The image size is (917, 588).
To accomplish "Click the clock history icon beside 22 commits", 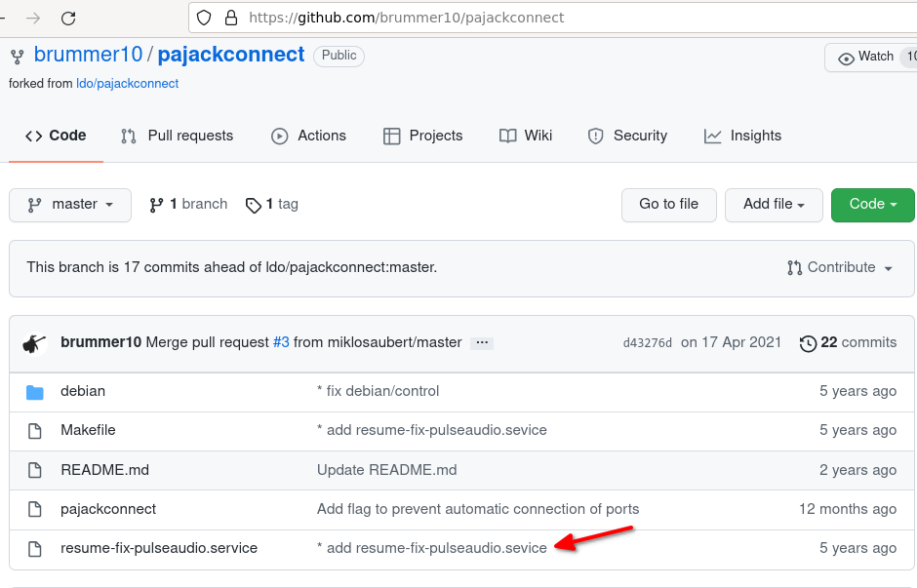I will [x=808, y=343].
